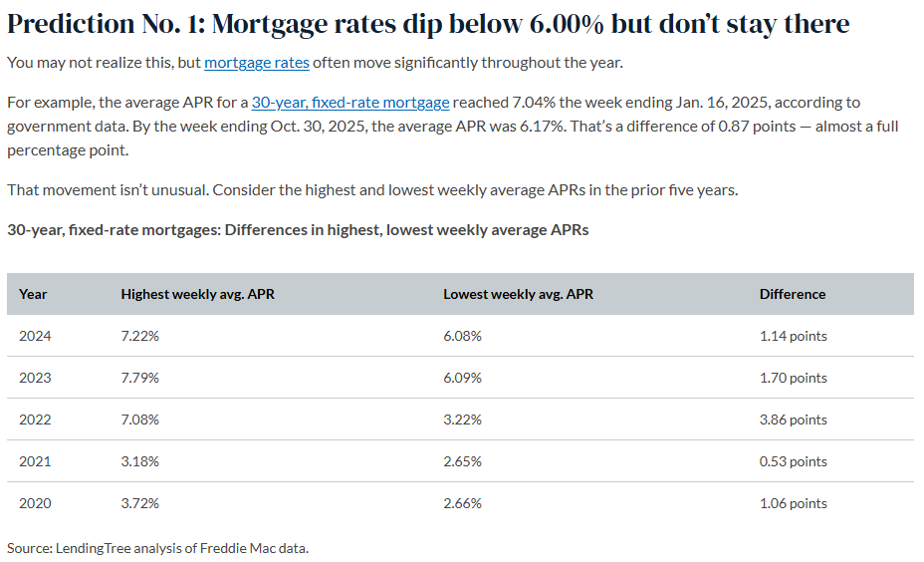Click the "3.86 points" difference cell
Screen dimensions: 924x562
(x=793, y=420)
